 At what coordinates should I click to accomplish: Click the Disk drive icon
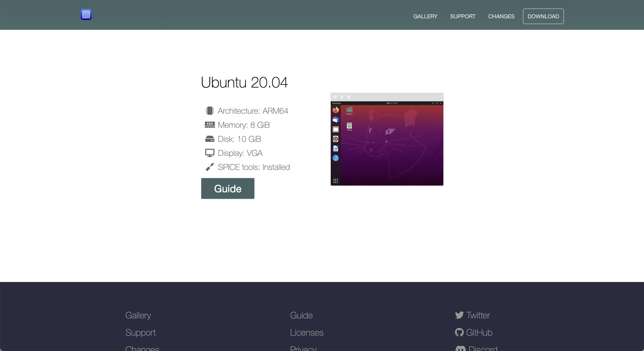point(209,139)
